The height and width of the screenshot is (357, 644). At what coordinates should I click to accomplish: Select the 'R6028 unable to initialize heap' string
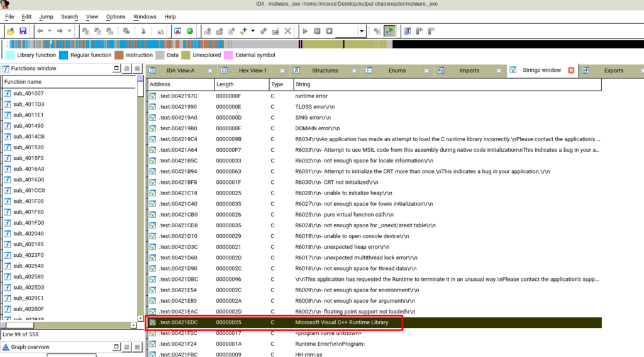click(374, 193)
